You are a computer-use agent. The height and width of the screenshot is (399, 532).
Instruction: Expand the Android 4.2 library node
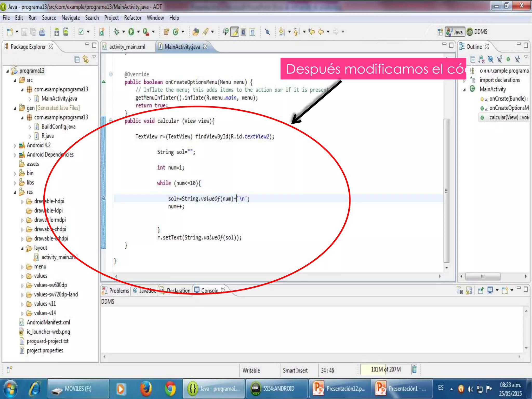(x=15, y=146)
